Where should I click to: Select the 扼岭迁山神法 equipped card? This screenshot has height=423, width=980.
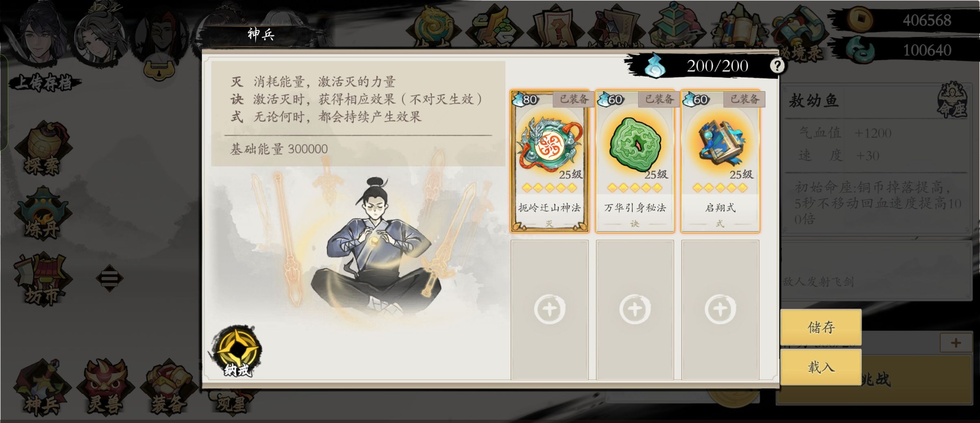click(x=549, y=161)
